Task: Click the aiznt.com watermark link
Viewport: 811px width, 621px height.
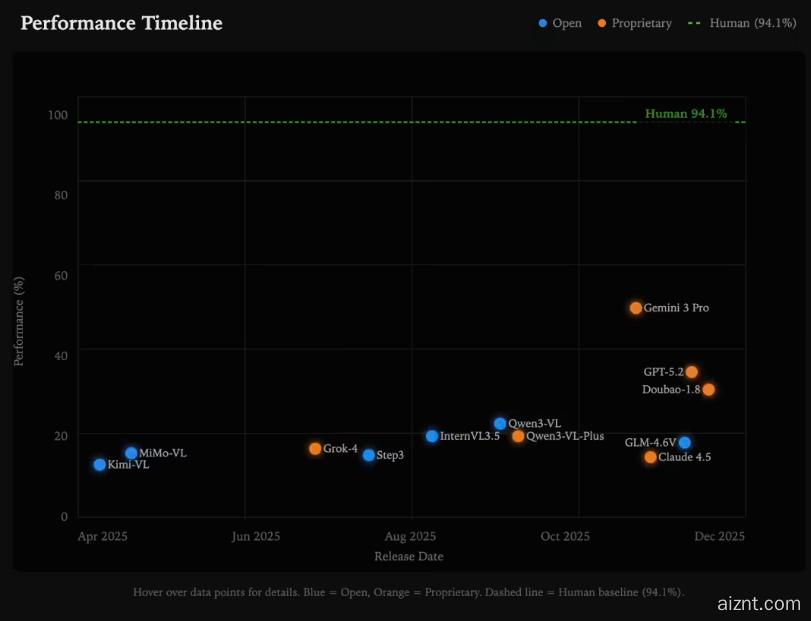Action: point(759,604)
